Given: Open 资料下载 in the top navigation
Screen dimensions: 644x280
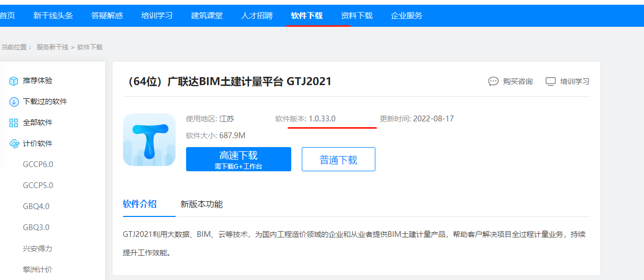Looking at the screenshot, I should (356, 16).
